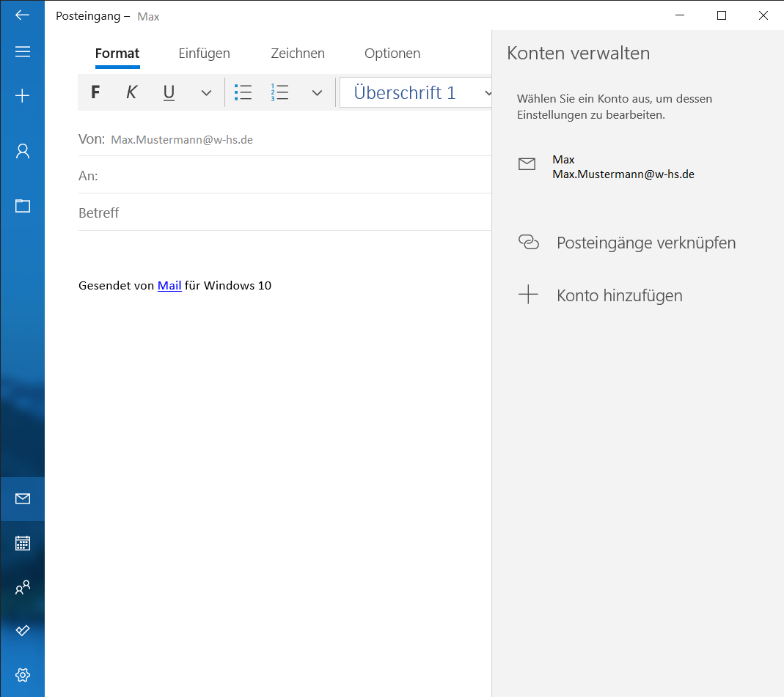Open the folders icon in sidebar
The image size is (784, 697).
22,206
